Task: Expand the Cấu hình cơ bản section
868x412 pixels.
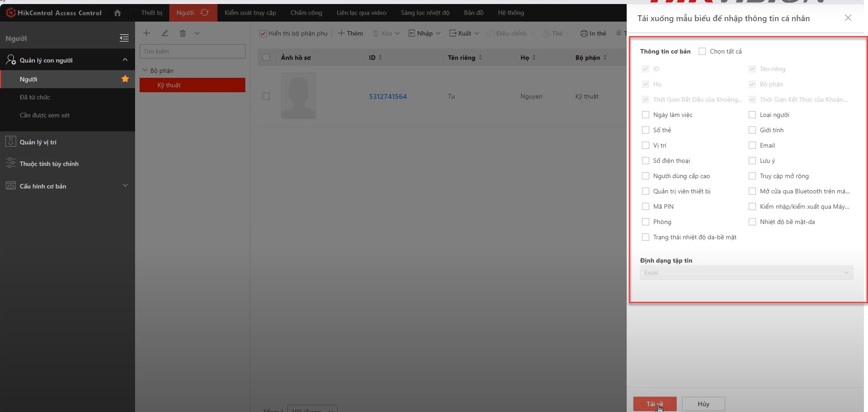Action: [125, 186]
